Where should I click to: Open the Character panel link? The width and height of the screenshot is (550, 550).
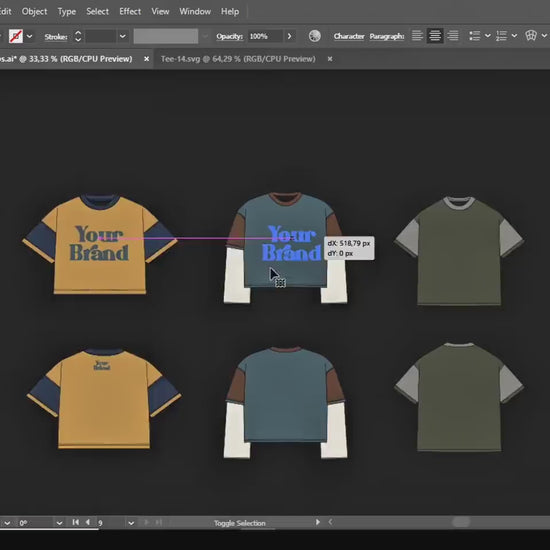pos(349,36)
